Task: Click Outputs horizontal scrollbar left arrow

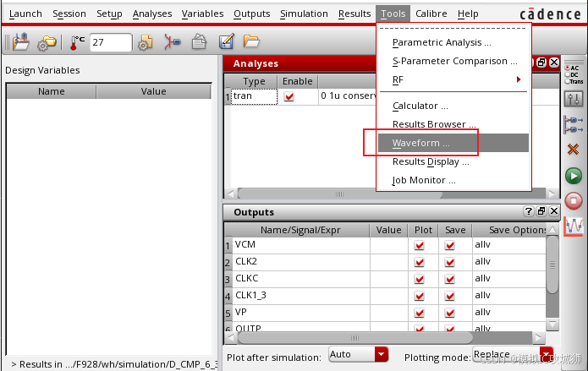Action: point(231,338)
